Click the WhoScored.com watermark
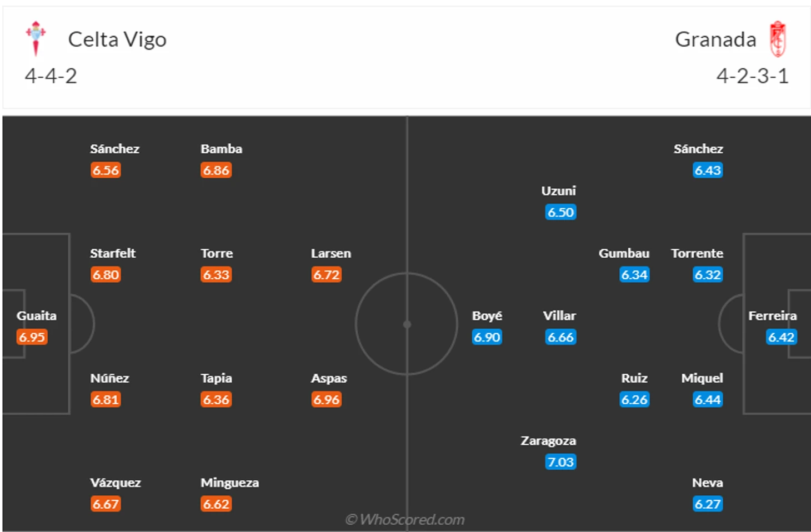 click(405, 520)
